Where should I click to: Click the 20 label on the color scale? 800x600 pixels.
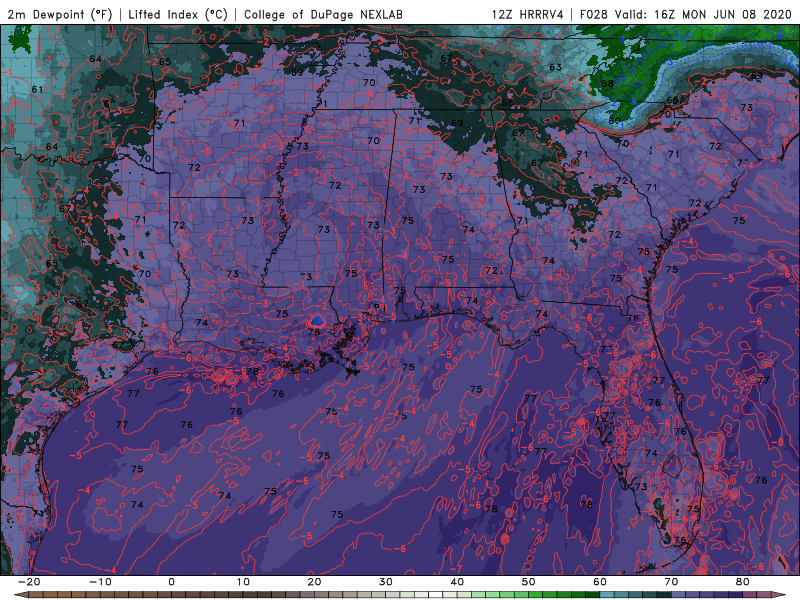[x=314, y=582]
